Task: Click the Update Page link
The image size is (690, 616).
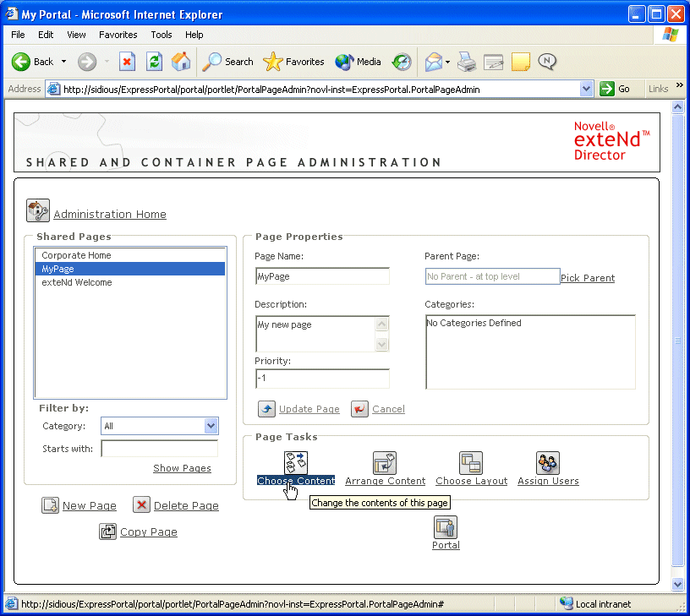Action: click(x=309, y=409)
